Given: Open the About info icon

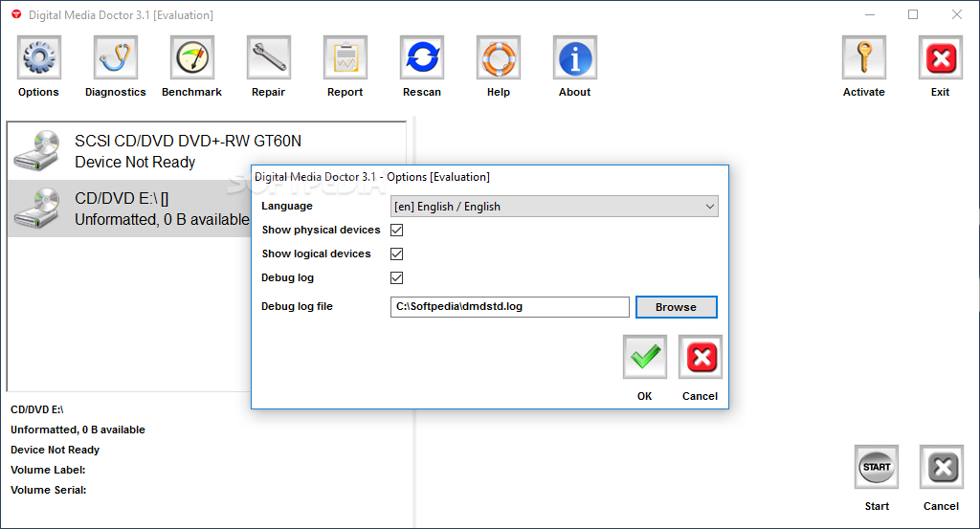Looking at the screenshot, I should click(575, 57).
